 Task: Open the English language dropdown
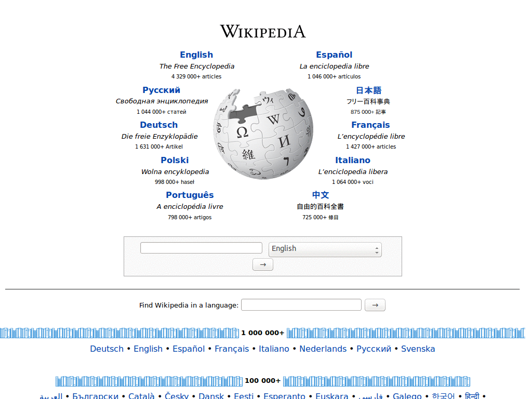pyautogui.click(x=325, y=249)
